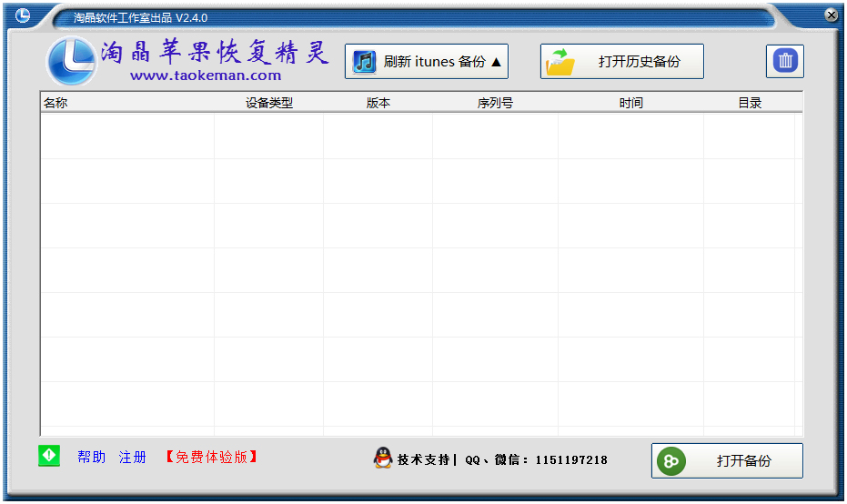This screenshot has height=504, width=847.
Task: Open the 帮助 help link
Action: pyautogui.click(x=91, y=457)
